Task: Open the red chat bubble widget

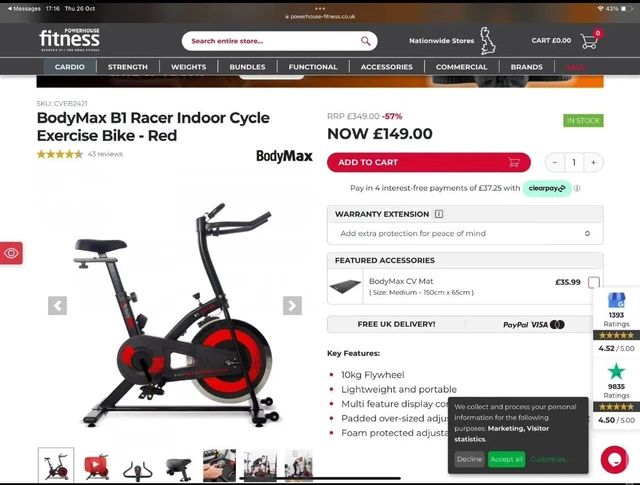Action: [x=614, y=460]
